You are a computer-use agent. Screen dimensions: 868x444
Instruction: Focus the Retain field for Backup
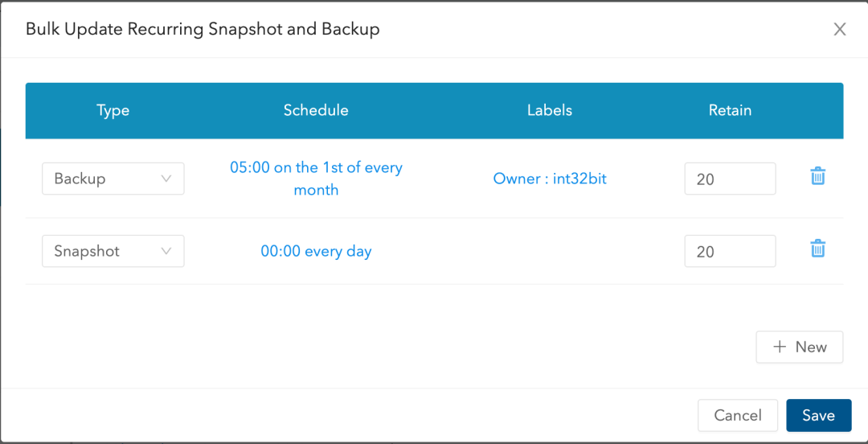730,179
